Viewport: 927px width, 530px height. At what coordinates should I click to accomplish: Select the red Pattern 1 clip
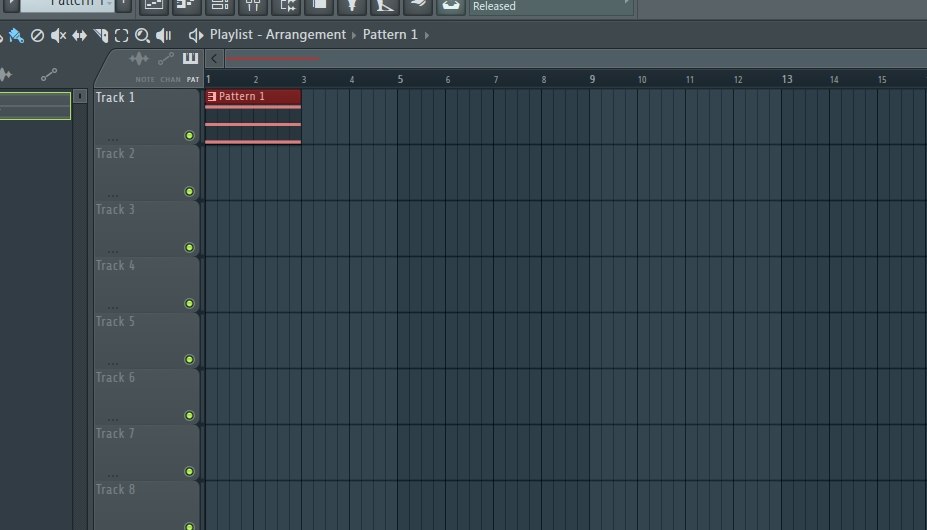[x=253, y=116]
